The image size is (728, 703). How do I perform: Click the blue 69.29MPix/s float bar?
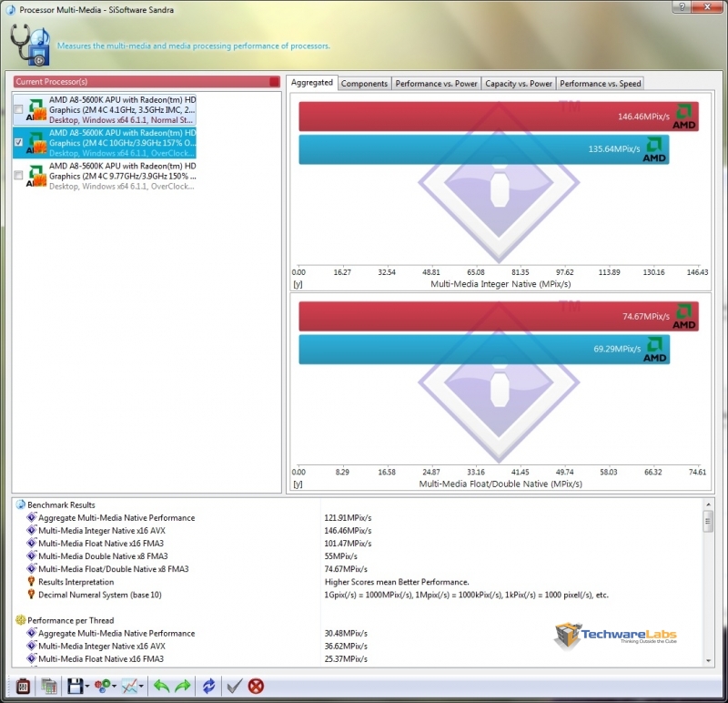pyautogui.click(x=484, y=350)
